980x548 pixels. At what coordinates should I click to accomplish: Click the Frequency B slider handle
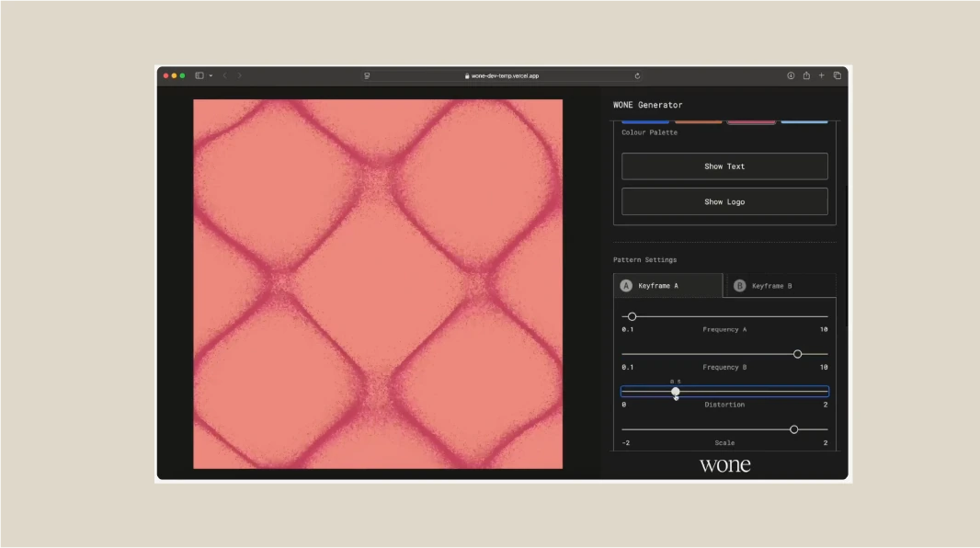(797, 354)
